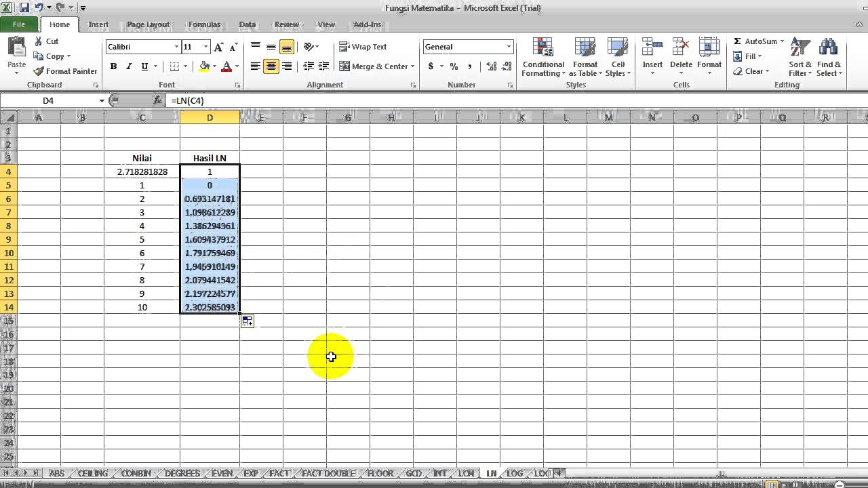Open Sort & Filter menu
Screen dimensions: 868x488
800,57
